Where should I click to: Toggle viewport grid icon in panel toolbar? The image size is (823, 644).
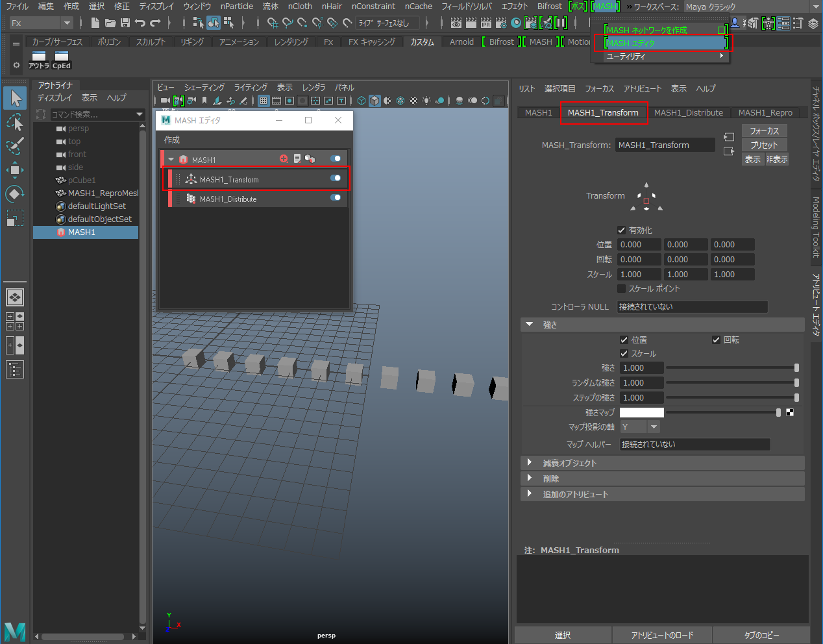click(x=264, y=101)
